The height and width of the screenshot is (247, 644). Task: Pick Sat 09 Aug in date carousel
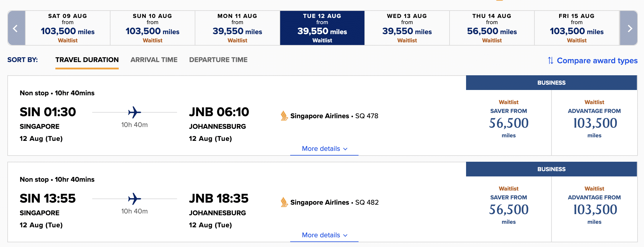coord(68,28)
